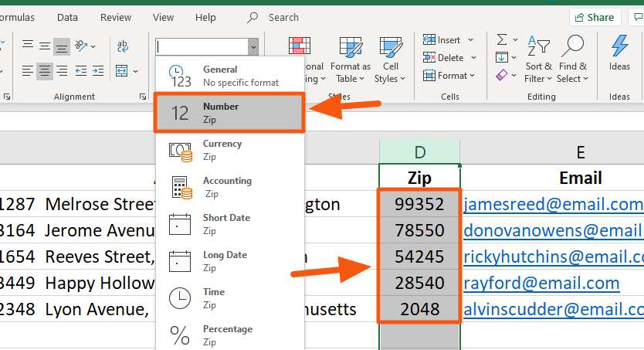Open Format as Table gallery

[351, 60]
